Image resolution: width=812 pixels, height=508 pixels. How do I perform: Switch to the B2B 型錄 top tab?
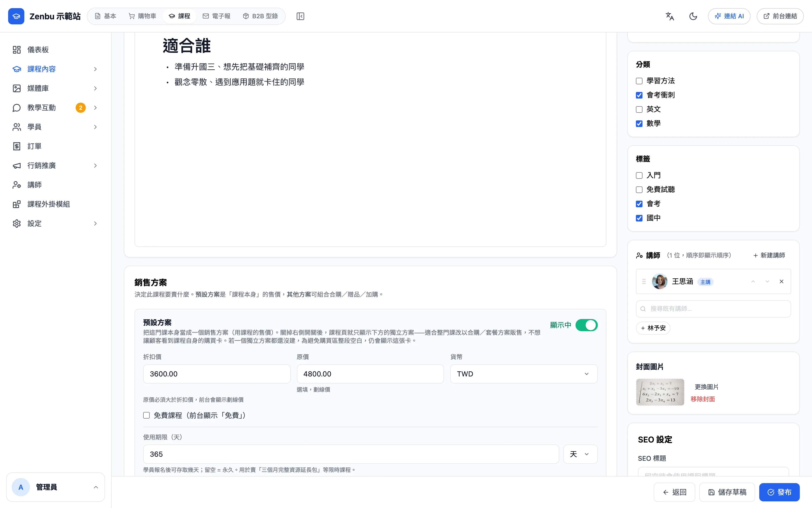point(261,16)
